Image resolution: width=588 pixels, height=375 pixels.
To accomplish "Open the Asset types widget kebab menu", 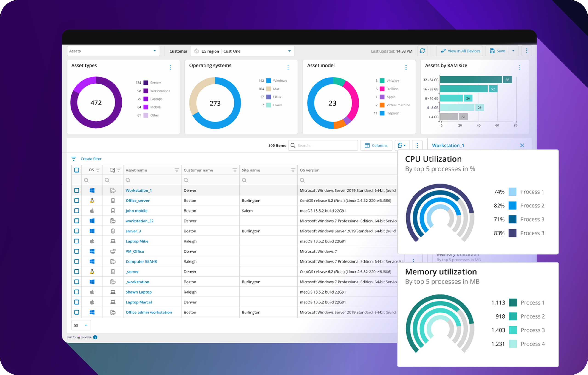I will click(170, 67).
